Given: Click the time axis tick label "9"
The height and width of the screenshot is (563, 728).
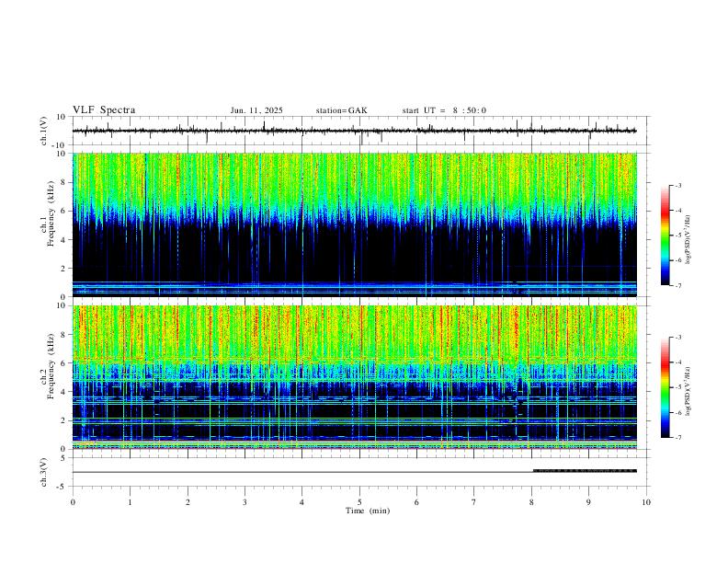Looking at the screenshot, I should (x=588, y=502).
